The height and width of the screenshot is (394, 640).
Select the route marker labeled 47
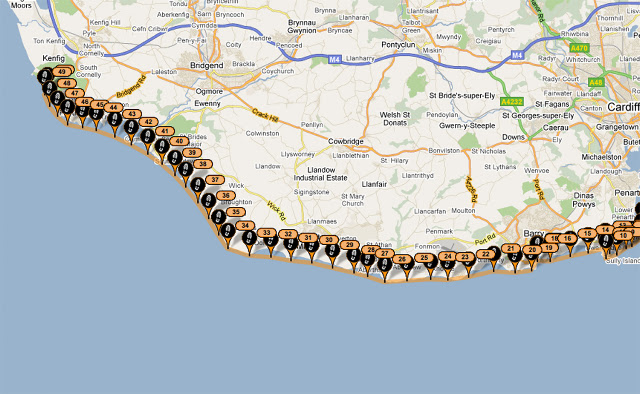[x=75, y=93]
